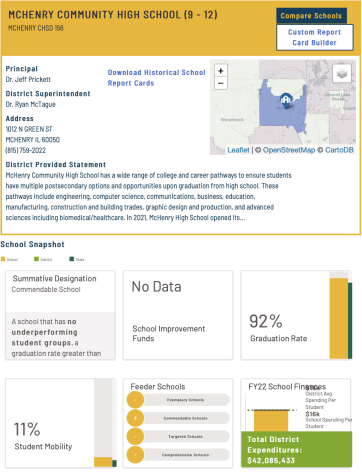Open the Leaflet attribution link
Viewport: 362px width, 475px height.
(x=238, y=150)
